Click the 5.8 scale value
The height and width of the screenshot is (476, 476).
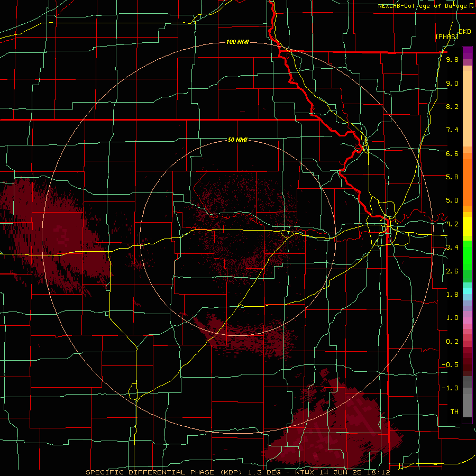[x=452, y=177]
